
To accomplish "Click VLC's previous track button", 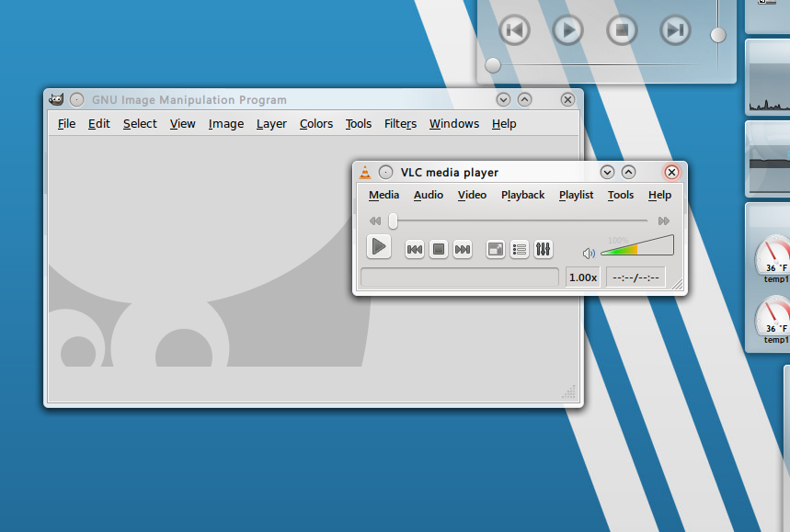I will tap(415, 249).
